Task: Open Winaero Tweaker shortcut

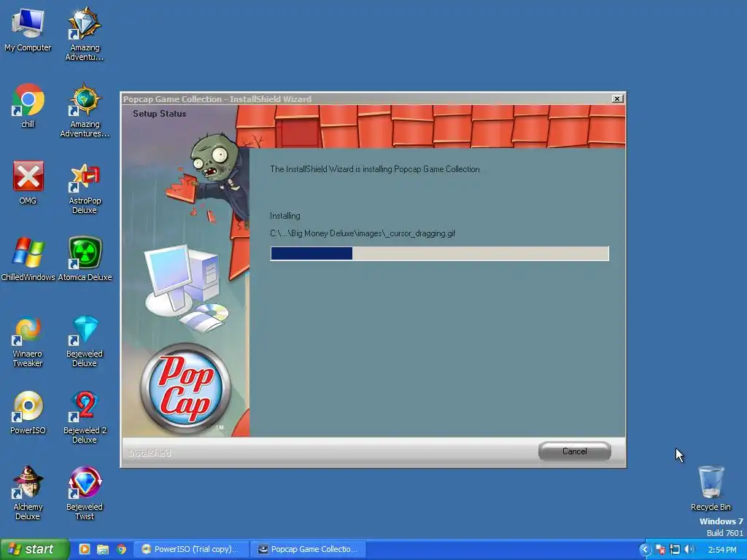Action: pyautogui.click(x=28, y=341)
